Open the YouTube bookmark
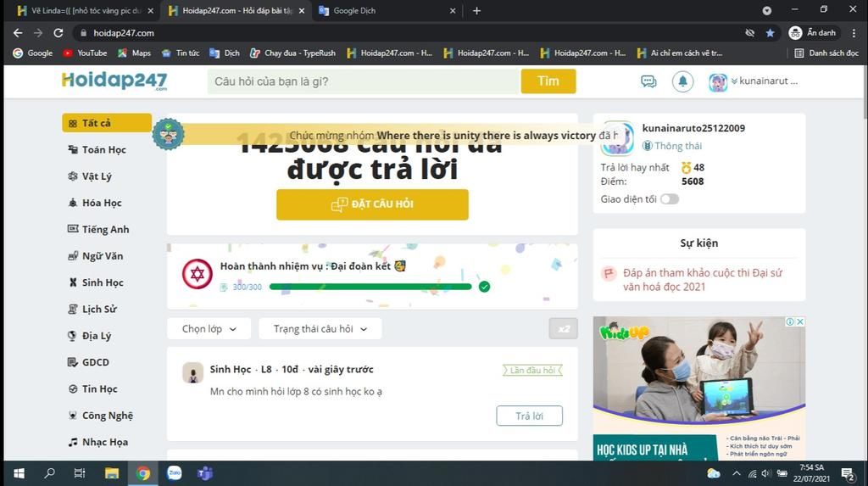Viewport: 868px width, 486px height. pyautogui.click(x=86, y=53)
